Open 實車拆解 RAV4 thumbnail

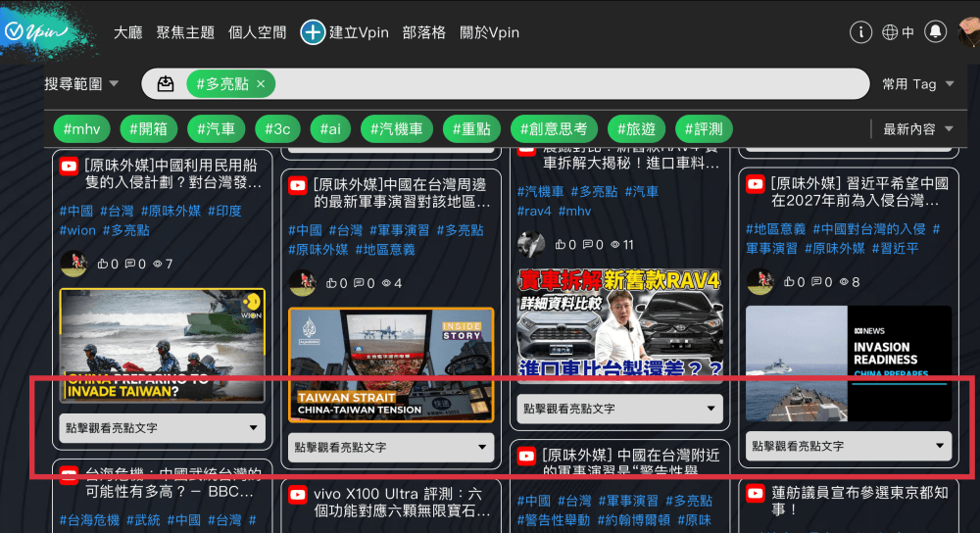point(620,325)
